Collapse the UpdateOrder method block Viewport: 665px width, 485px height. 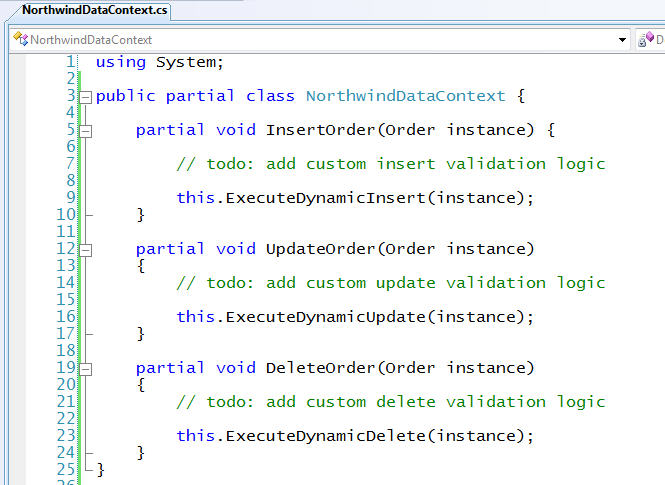pos(85,251)
